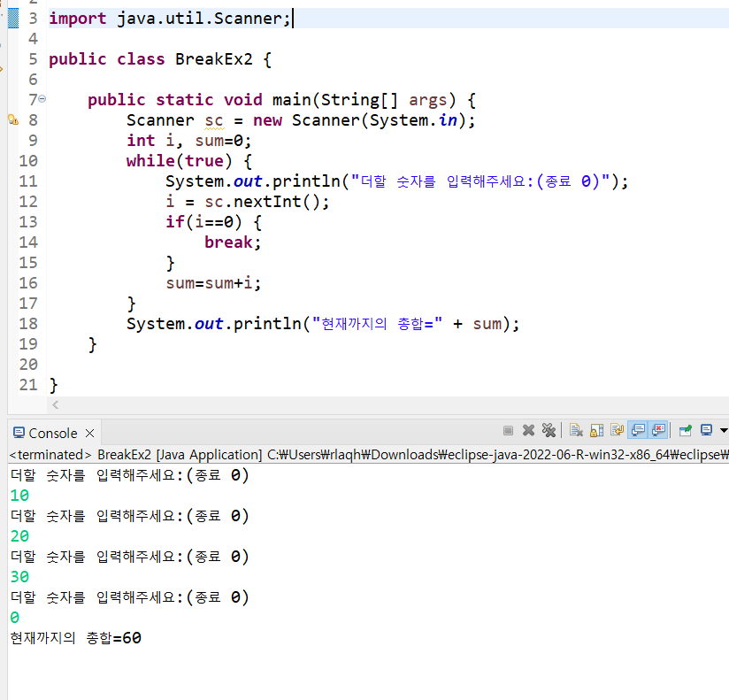Click the closing brace on line 21
This screenshot has width=729, height=700.
coord(53,385)
